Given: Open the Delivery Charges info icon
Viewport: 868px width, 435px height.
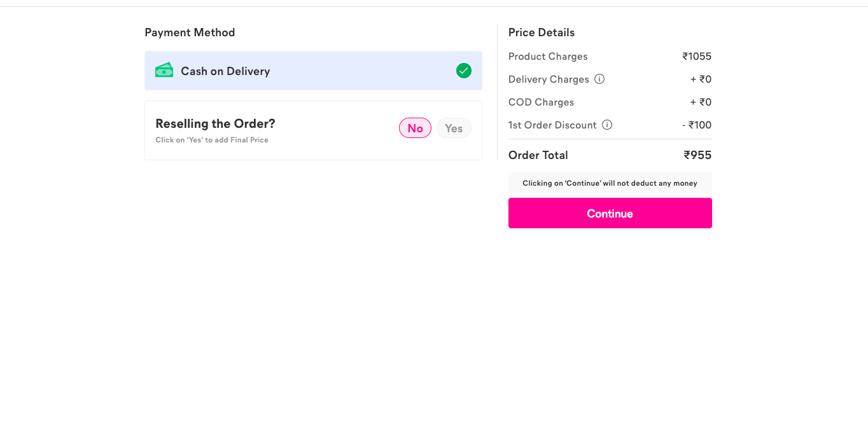Looking at the screenshot, I should tap(599, 79).
